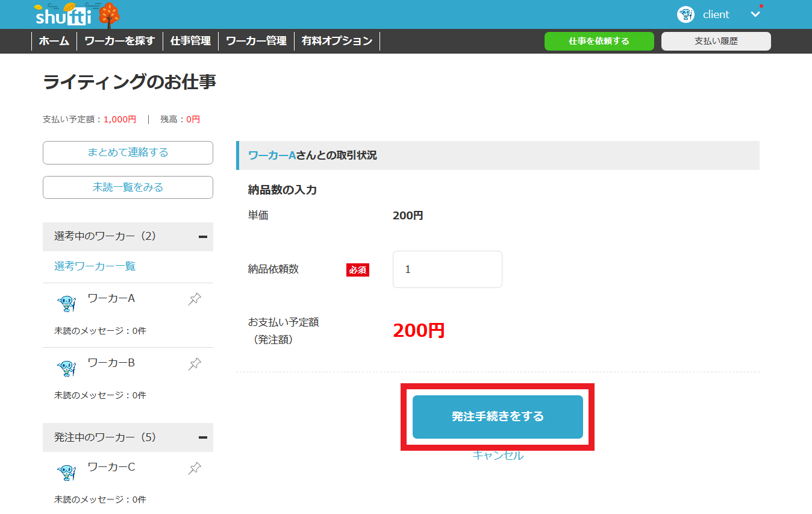Viewport: 812px width, 514px height.
Task: Click the client username text
Action: coord(716,14)
